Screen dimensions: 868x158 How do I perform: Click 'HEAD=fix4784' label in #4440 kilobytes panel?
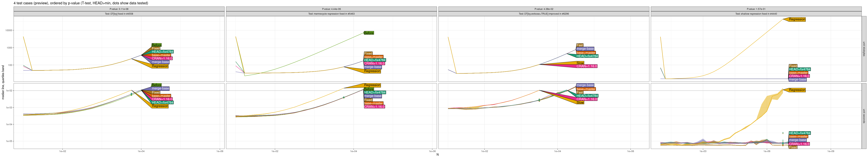point(800,70)
